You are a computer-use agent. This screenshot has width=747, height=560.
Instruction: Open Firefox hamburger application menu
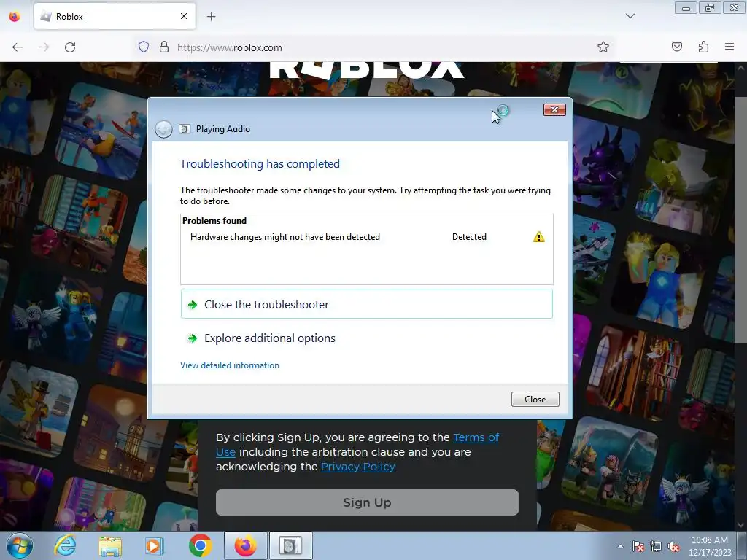729,47
